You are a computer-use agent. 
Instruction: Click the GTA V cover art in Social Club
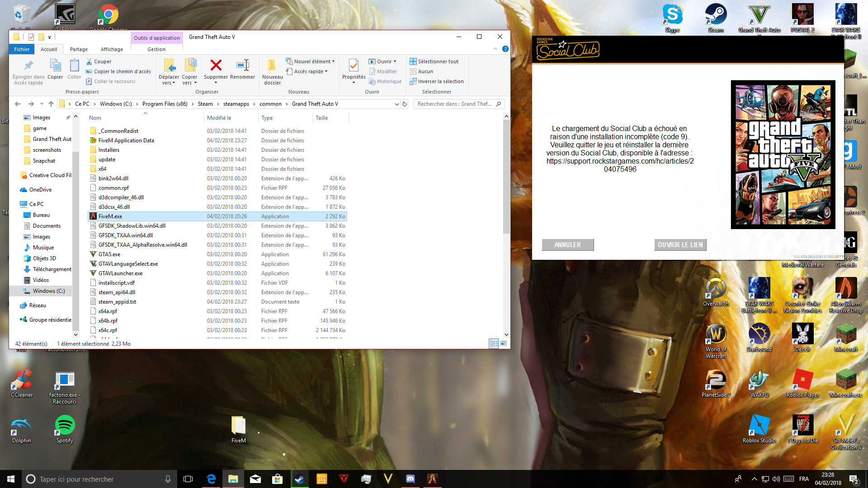783,155
